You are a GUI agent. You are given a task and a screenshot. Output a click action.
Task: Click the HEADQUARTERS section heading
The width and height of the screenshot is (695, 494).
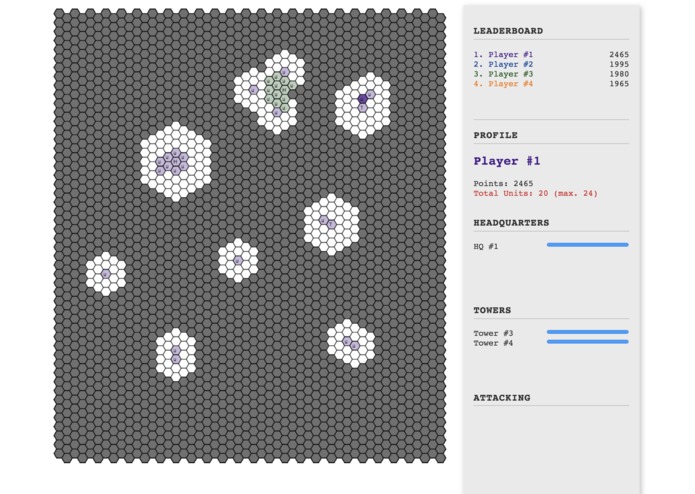pos(511,223)
